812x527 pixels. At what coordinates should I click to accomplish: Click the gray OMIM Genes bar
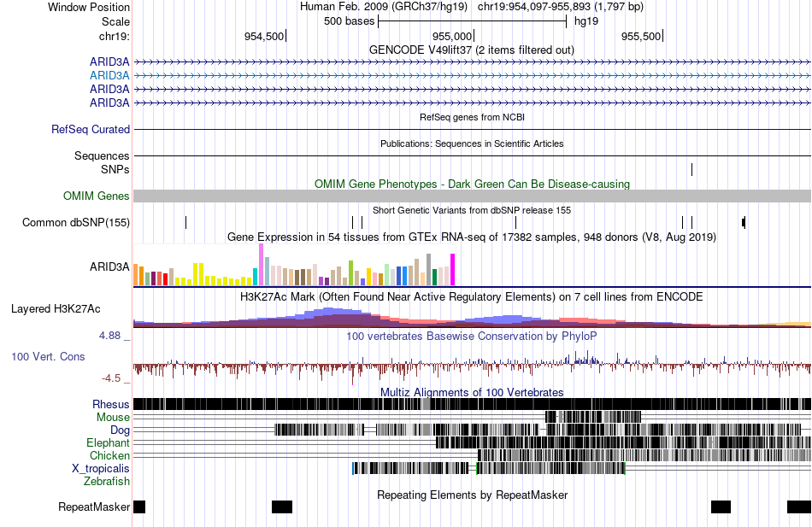[x=472, y=196]
